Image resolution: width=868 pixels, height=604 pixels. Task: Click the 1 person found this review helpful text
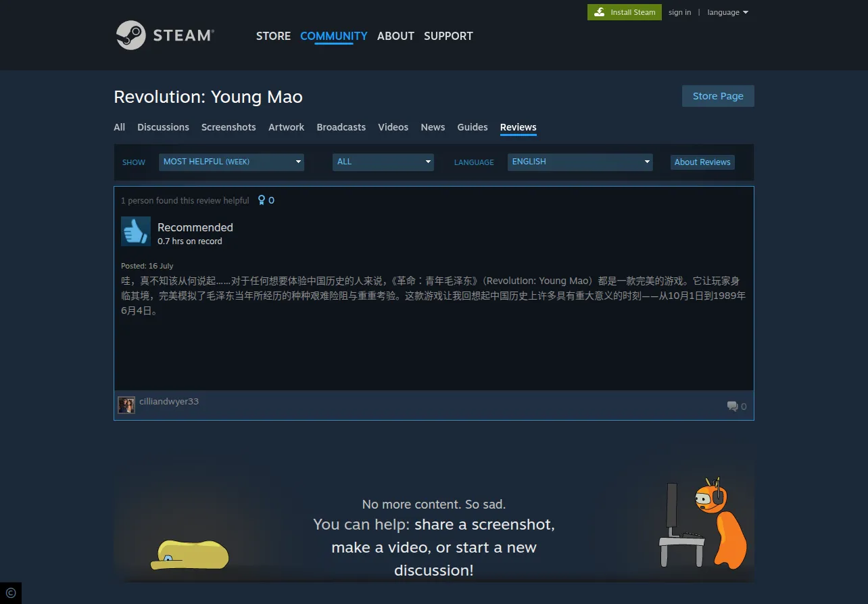(x=185, y=201)
